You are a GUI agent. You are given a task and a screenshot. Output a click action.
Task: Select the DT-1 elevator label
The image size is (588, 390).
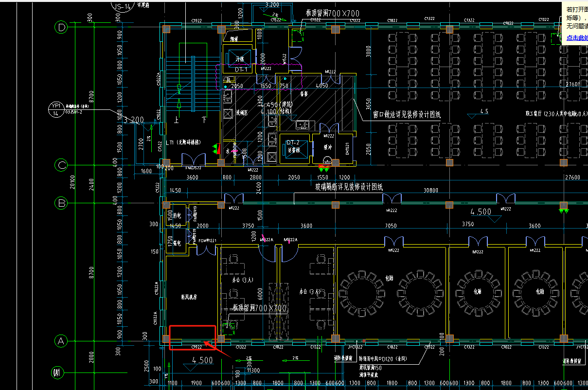[241, 70]
